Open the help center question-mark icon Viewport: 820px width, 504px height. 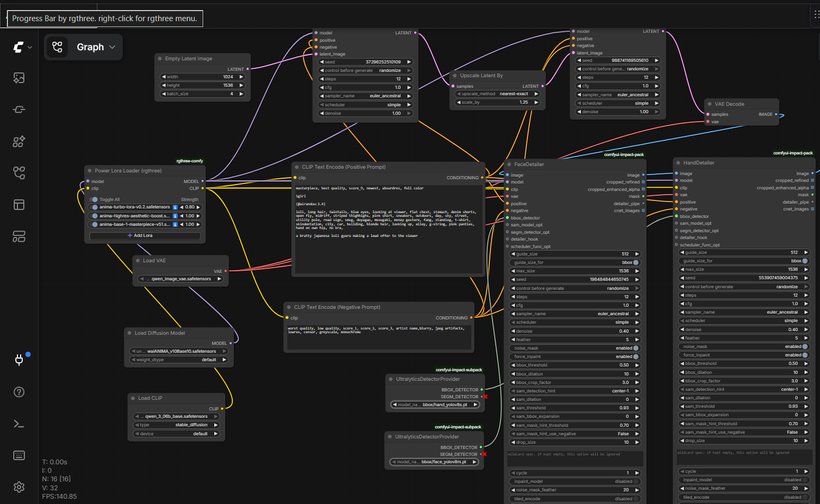19,392
